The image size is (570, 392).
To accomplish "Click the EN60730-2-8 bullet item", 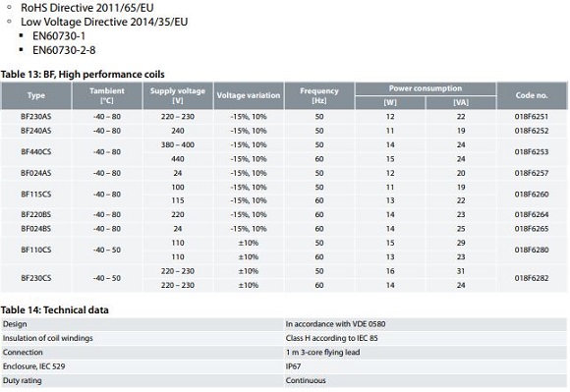I will [x=64, y=50].
